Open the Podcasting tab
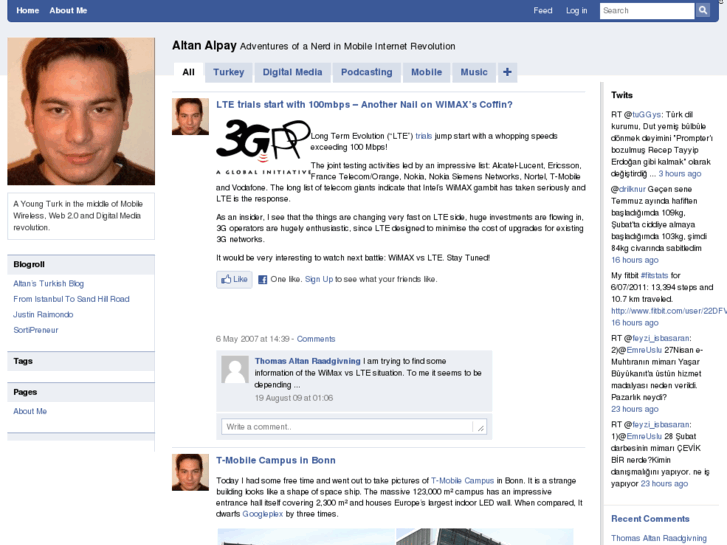The height and width of the screenshot is (545, 727). [x=366, y=72]
